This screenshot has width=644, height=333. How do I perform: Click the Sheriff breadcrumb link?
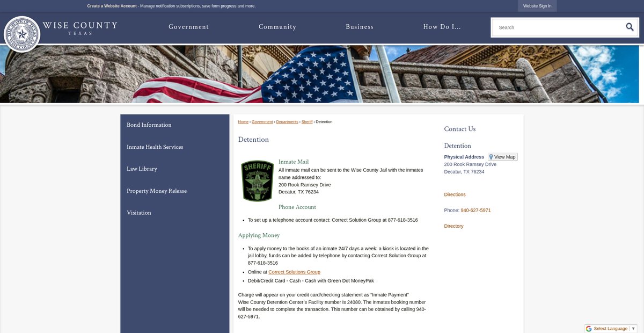[x=307, y=122]
